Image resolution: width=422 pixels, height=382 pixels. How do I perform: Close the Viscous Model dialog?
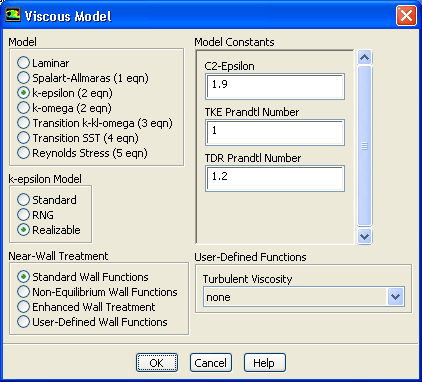coord(406,16)
